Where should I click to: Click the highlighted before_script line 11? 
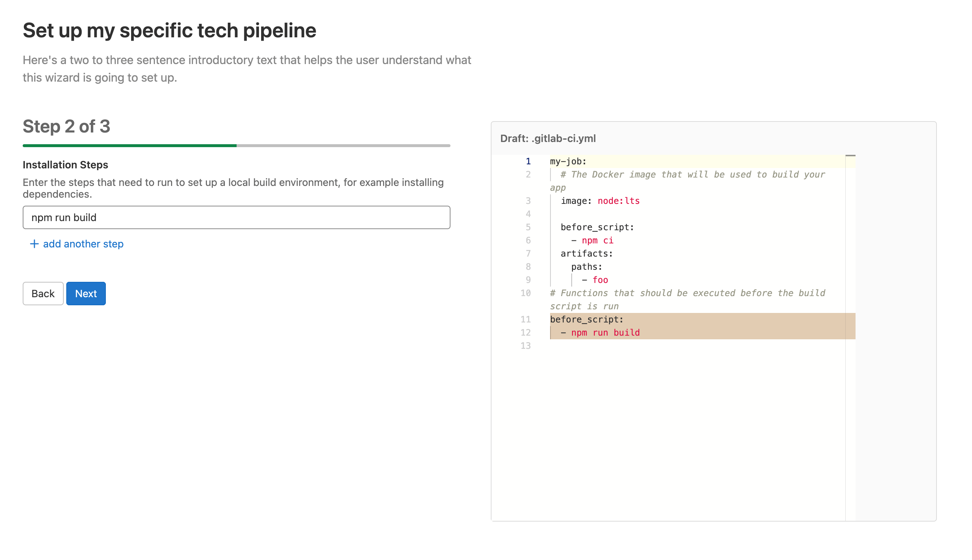pos(586,319)
